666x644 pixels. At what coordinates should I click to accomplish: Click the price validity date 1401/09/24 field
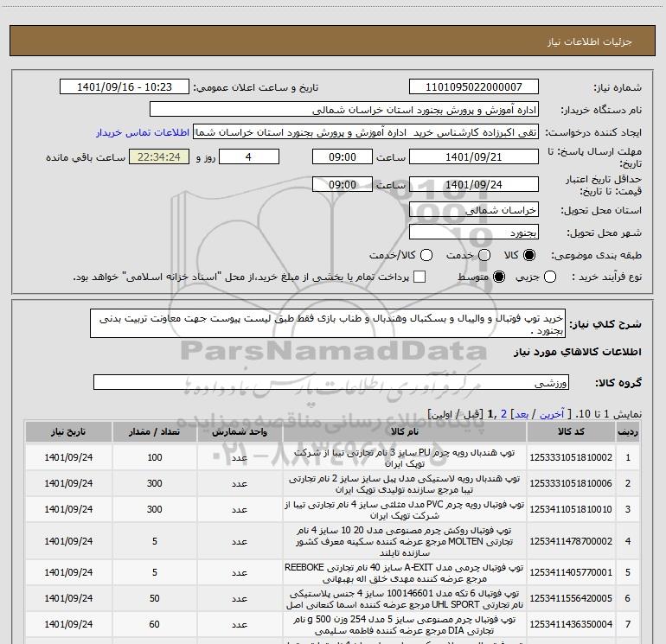474,184
